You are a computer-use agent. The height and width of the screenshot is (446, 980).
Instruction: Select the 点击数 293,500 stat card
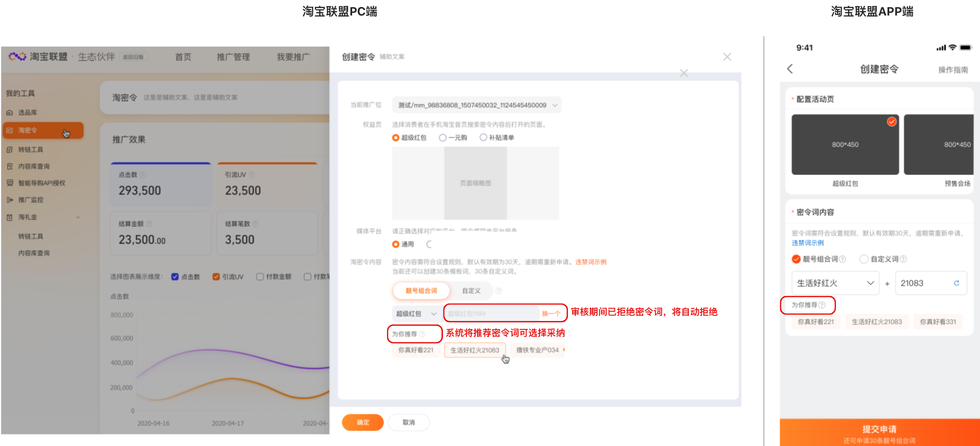click(161, 184)
